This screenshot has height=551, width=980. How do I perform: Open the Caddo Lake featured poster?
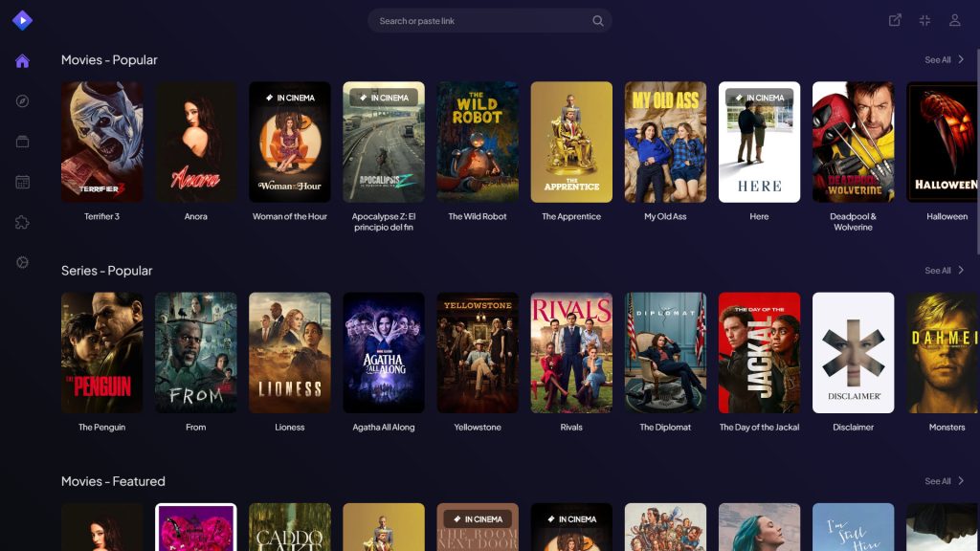click(290, 527)
